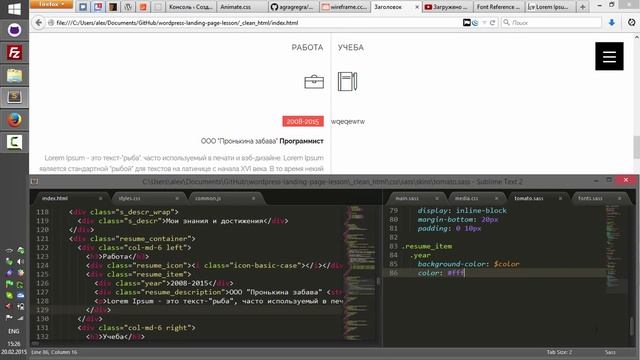Open the network signal tray icon
The width and height of the screenshot is (640, 360).
click(20, 318)
